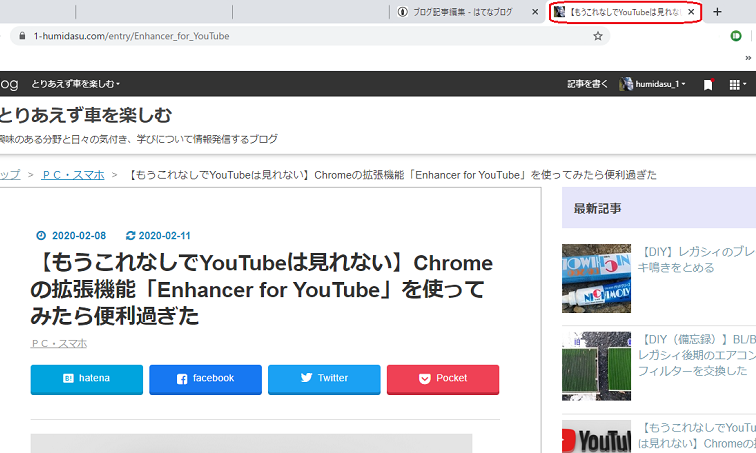Open 【DIY】レガシィのブレーキ鳴きをとめる article
The width and height of the screenshot is (756, 453).
[x=697, y=260]
